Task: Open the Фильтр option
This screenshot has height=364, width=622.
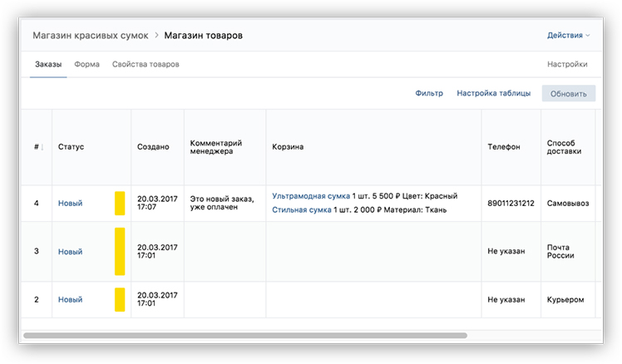Action: click(429, 93)
